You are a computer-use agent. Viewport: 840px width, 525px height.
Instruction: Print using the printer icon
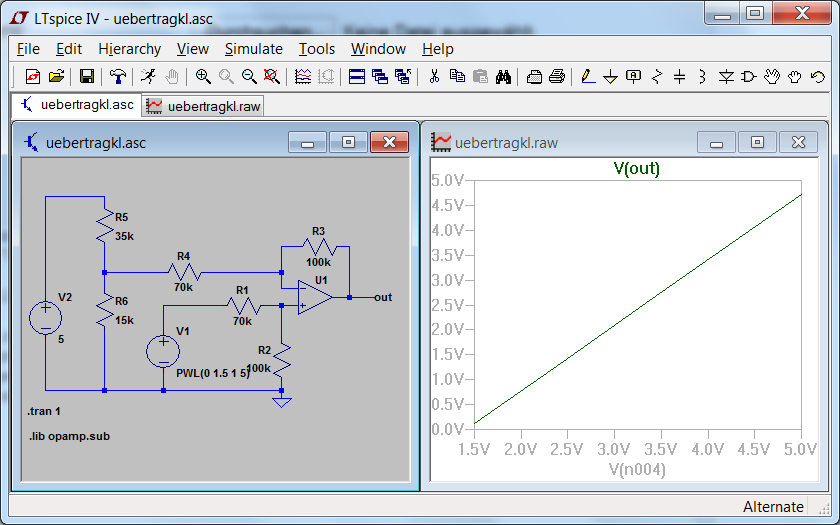point(557,77)
